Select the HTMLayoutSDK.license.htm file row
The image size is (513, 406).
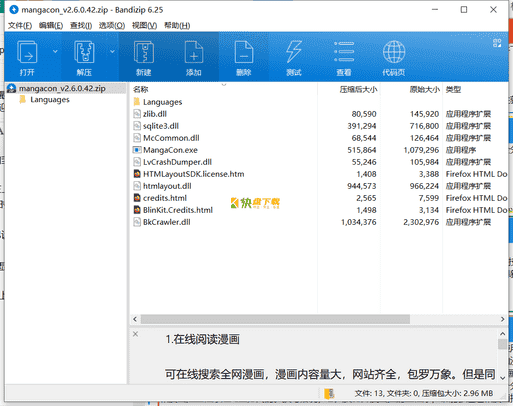click(319, 174)
